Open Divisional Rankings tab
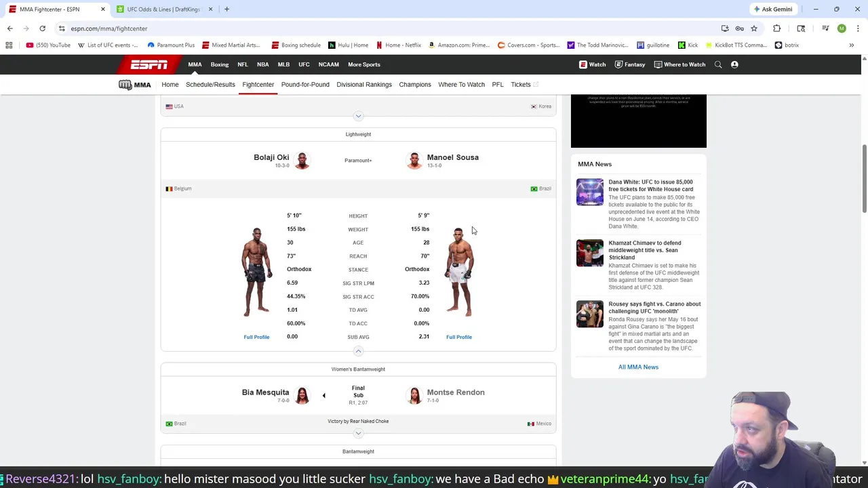Viewport: 868px width, 488px height. [364, 85]
